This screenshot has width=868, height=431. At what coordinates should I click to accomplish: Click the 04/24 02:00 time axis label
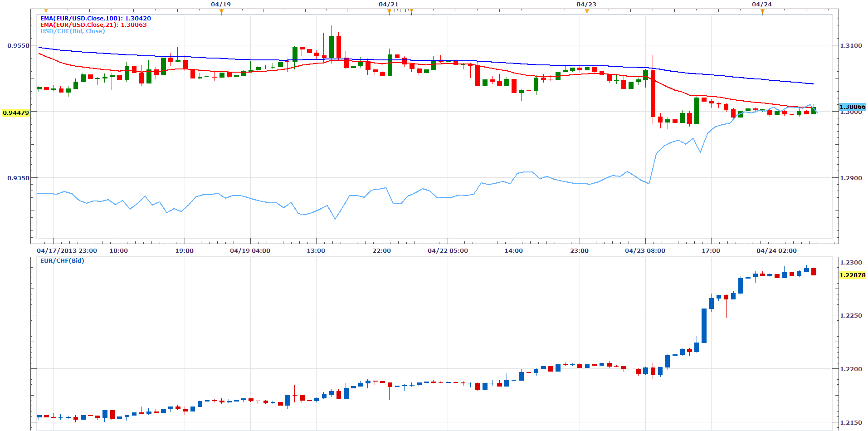point(776,251)
